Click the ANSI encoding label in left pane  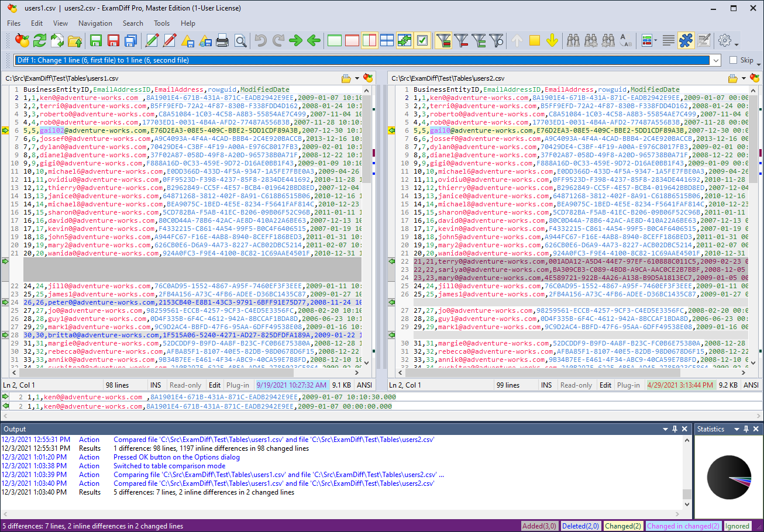point(364,385)
